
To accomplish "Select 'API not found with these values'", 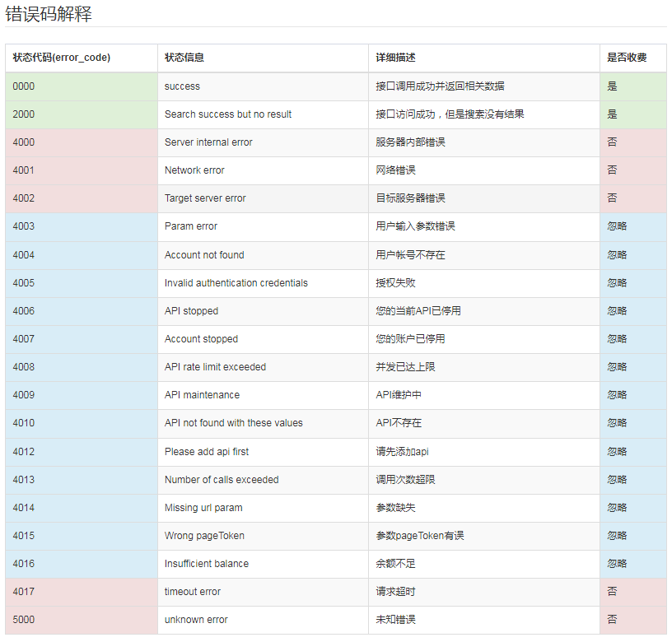I will tap(234, 423).
